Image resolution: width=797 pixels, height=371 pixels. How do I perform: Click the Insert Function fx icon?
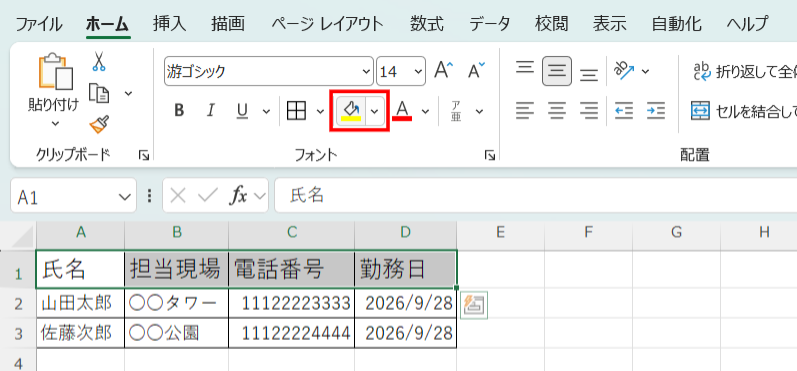[x=239, y=196]
